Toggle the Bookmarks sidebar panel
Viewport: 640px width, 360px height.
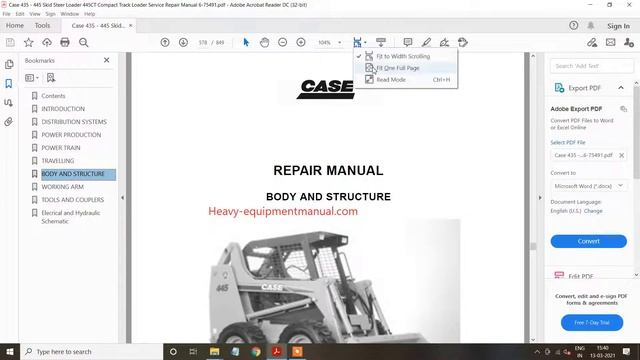click(x=9, y=84)
